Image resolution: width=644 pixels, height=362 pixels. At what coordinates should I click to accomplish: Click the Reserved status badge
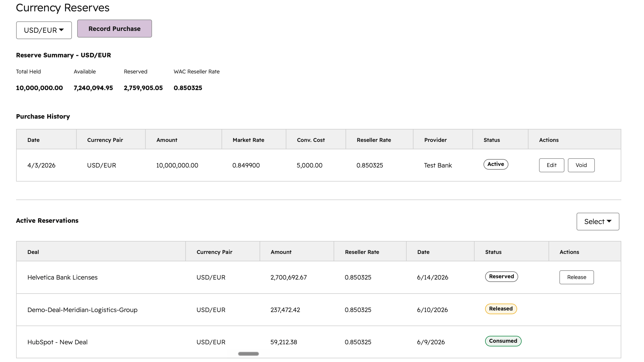coord(501,276)
